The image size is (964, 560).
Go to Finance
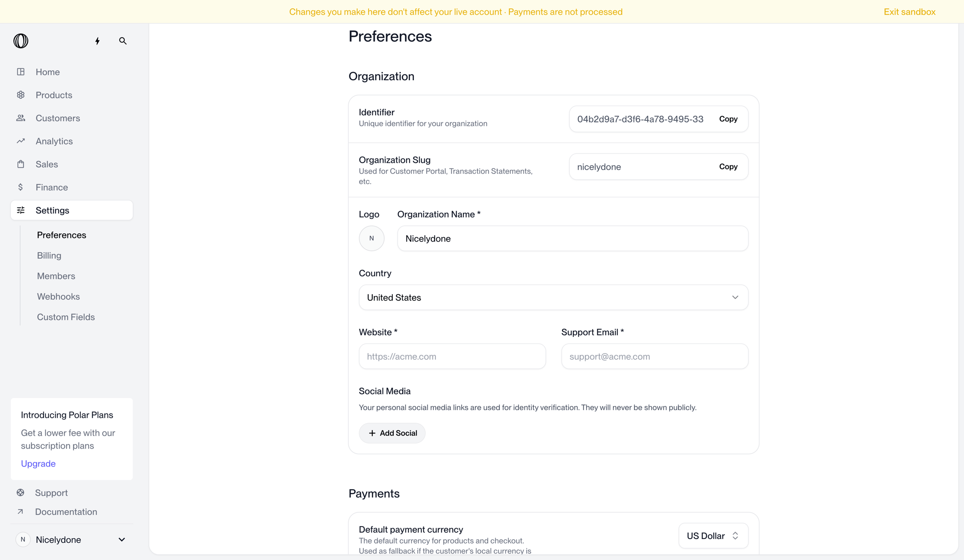coord(72,187)
